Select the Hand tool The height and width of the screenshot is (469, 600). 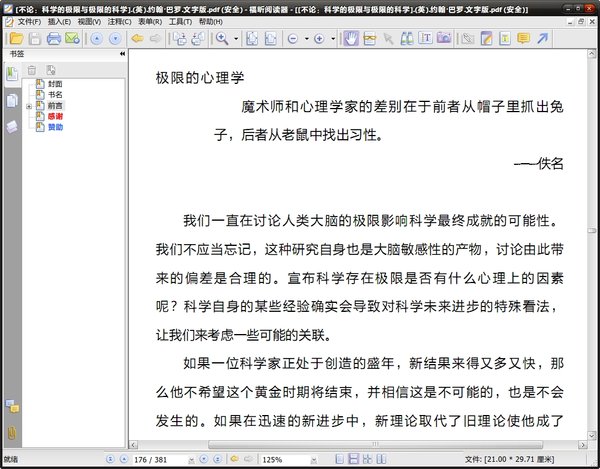click(351, 39)
